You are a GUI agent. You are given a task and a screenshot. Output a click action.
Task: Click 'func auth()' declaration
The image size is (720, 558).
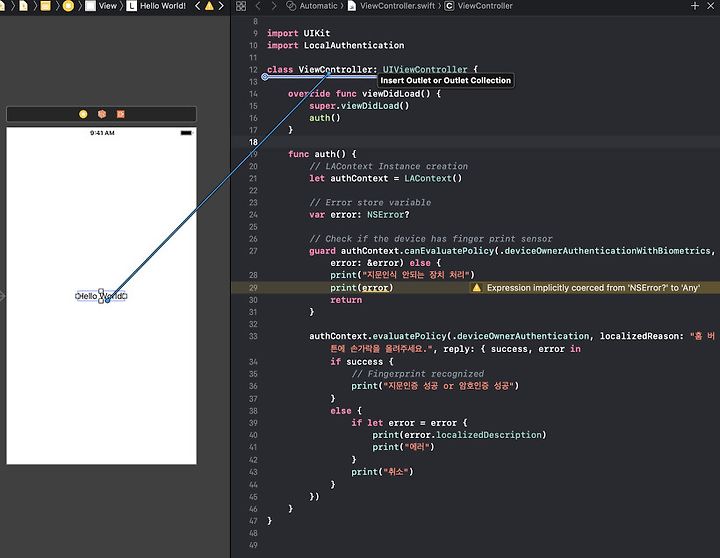click(x=322, y=154)
